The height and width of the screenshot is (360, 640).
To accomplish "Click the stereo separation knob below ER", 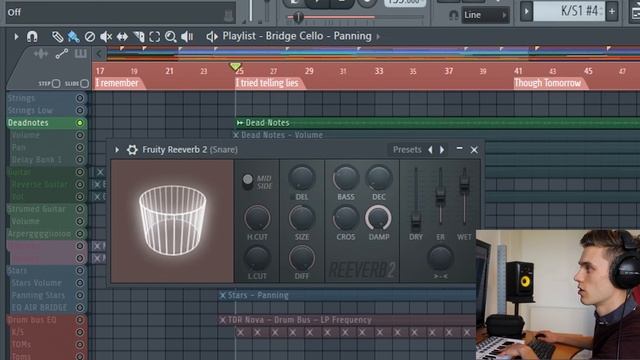I will click(x=440, y=258).
